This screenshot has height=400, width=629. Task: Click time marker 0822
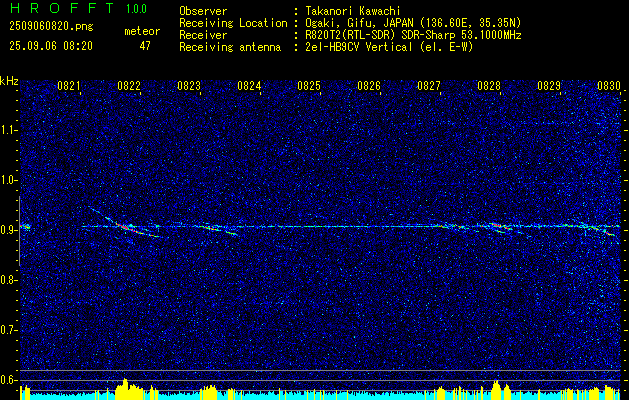(129, 85)
